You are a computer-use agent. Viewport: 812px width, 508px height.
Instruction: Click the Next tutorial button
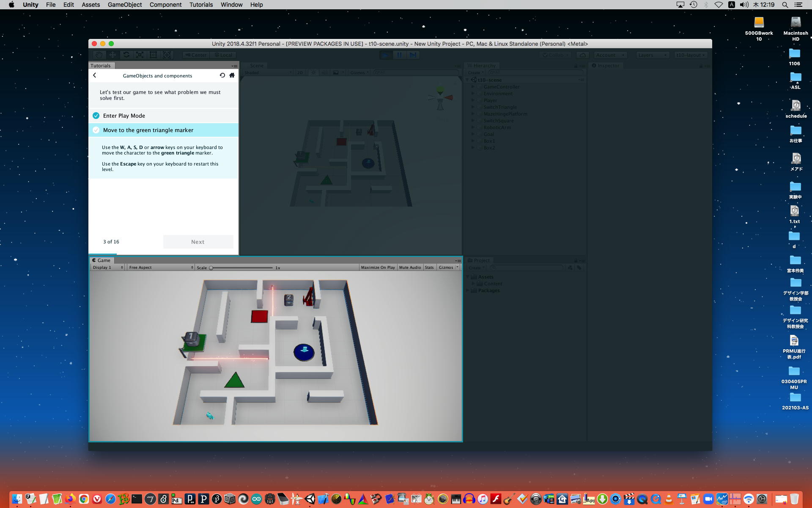[x=198, y=242]
